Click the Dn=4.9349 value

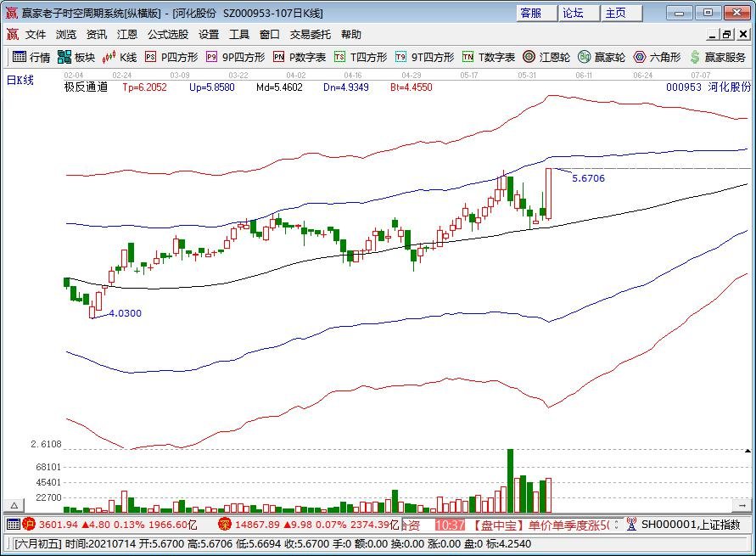[346, 87]
